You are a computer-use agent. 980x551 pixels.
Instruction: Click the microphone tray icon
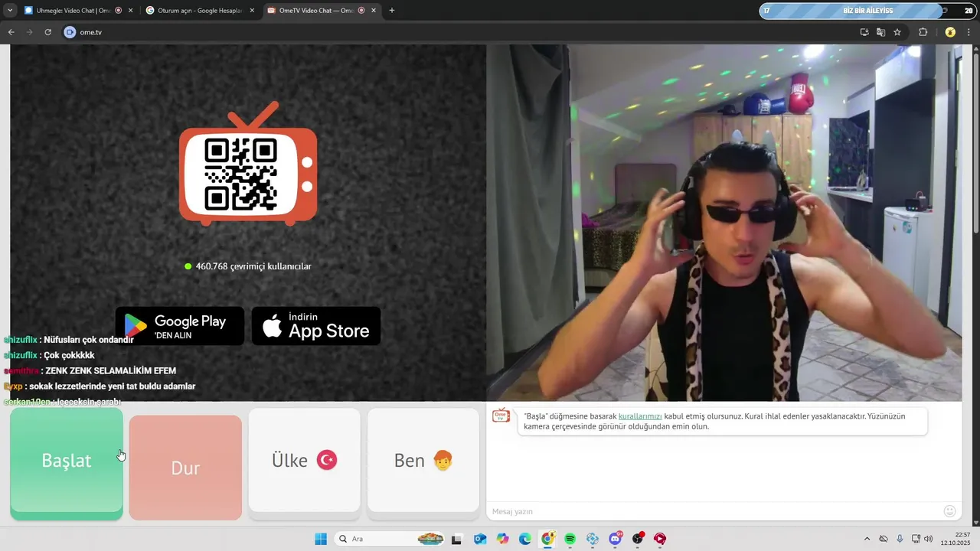click(x=900, y=539)
